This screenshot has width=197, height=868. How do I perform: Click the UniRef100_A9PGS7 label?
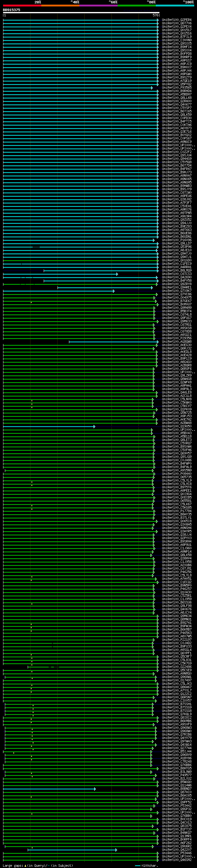[x=177, y=61]
